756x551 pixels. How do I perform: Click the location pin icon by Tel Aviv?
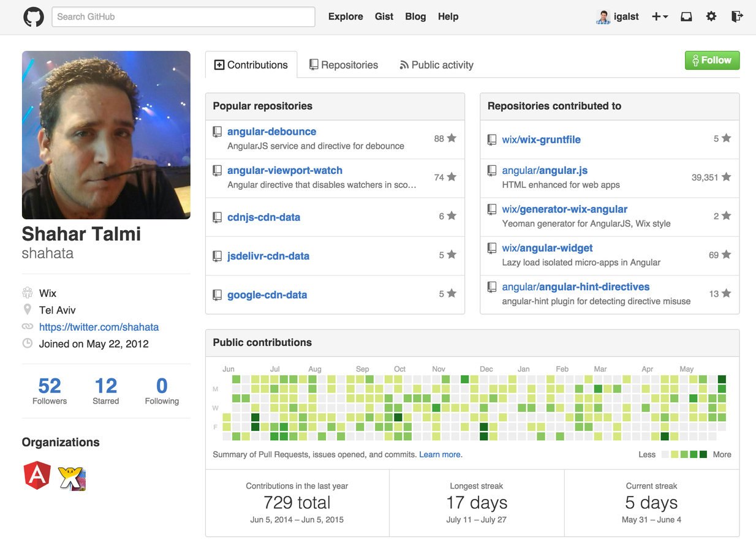click(x=28, y=310)
